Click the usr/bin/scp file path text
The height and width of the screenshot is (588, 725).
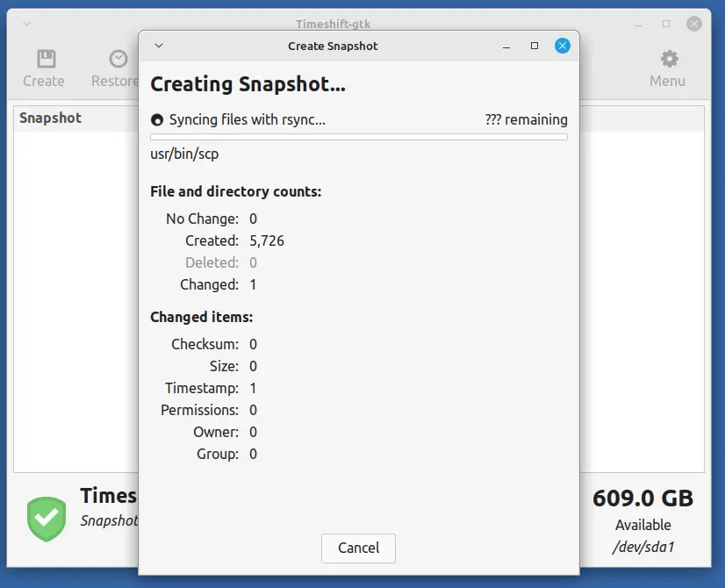[x=184, y=154]
